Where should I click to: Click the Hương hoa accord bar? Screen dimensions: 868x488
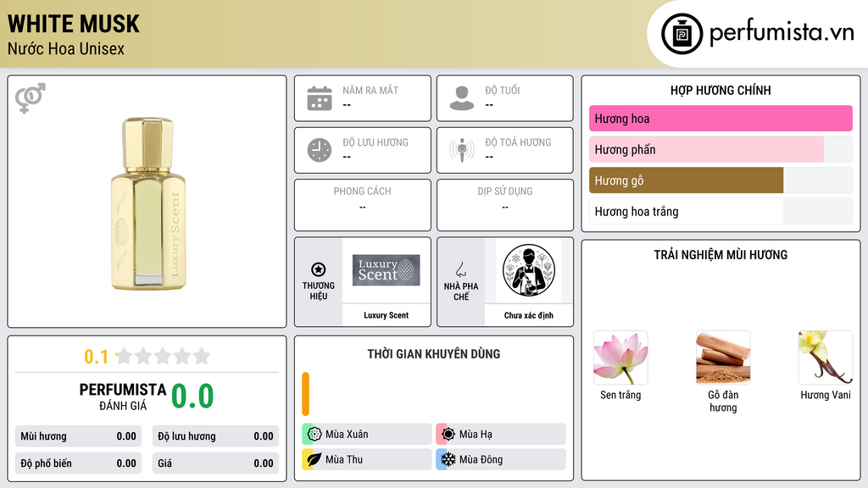(721, 119)
